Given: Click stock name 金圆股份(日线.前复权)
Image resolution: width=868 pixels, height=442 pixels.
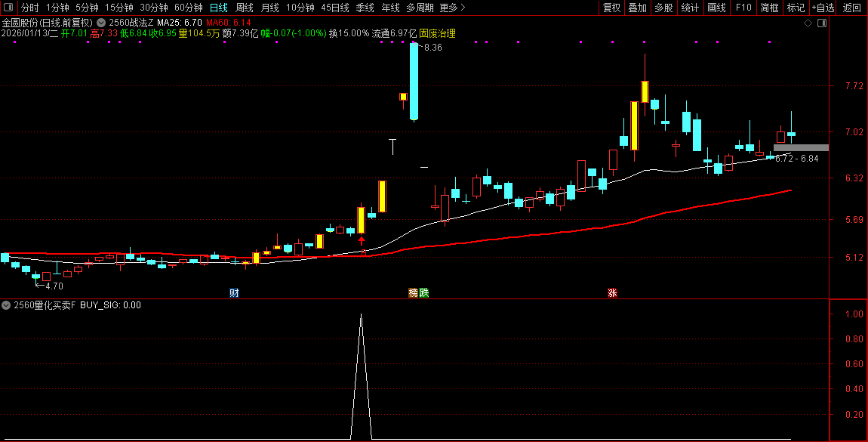Looking at the screenshot, I should click(48, 23).
